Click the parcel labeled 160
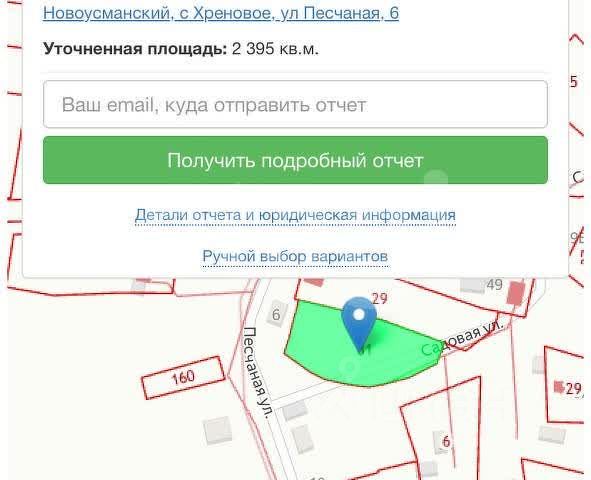Image resolution: width=591 pixels, height=480 pixels. click(x=184, y=378)
